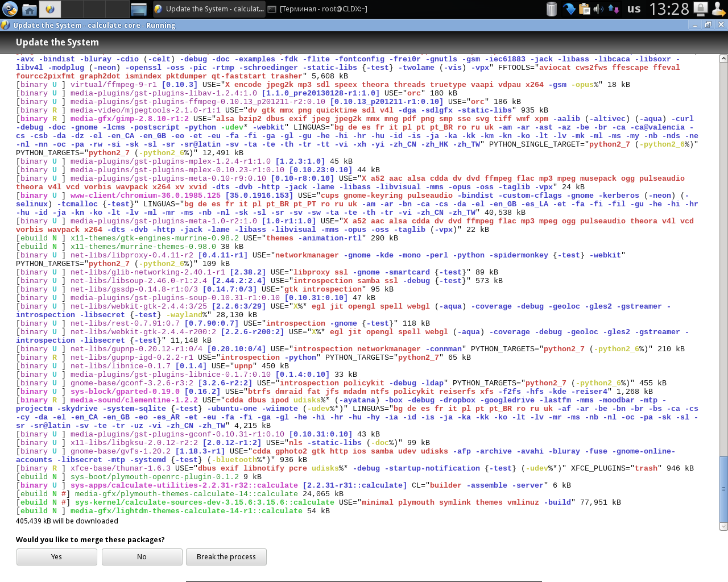Click the '405,439 kB will be downloaded' line
This screenshot has width=728, height=582.
67,521
